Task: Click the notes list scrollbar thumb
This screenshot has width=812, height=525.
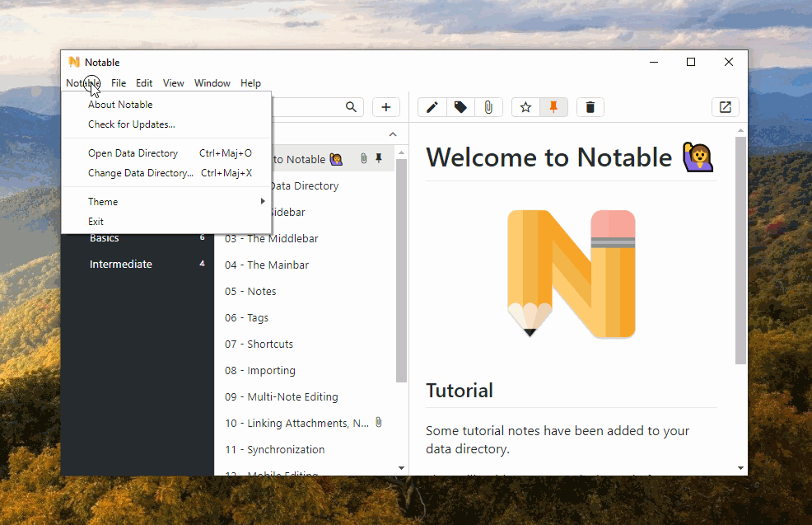Action: pyautogui.click(x=401, y=270)
